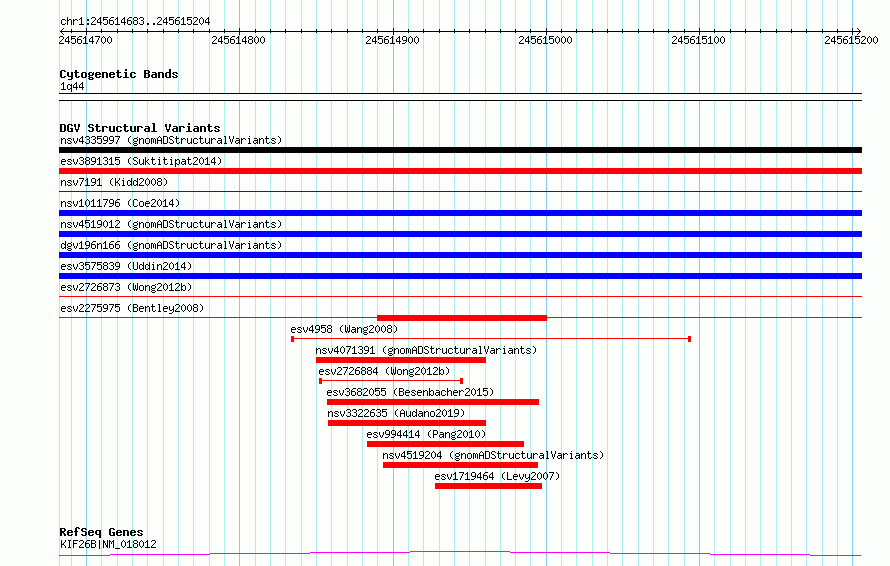Open esv1719464 (Levy2007) label

tap(497, 476)
